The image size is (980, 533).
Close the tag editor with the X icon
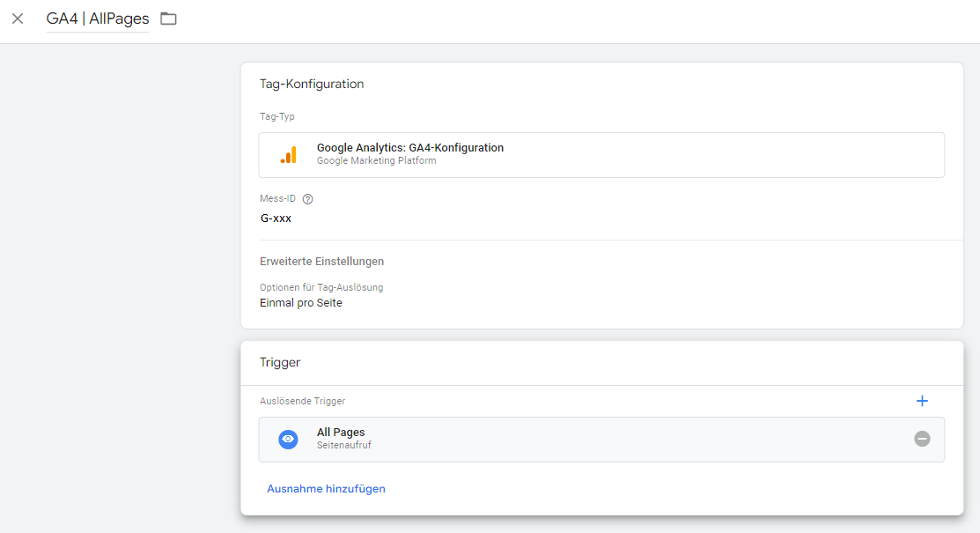pos(18,19)
